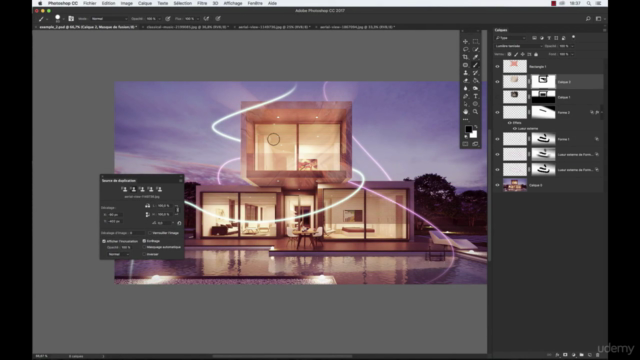Open brush Mode dropdown in options bar

tap(108, 19)
